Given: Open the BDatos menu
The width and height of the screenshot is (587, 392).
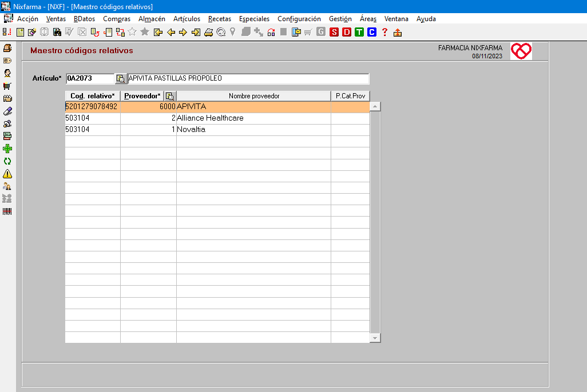Looking at the screenshot, I should click(84, 19).
